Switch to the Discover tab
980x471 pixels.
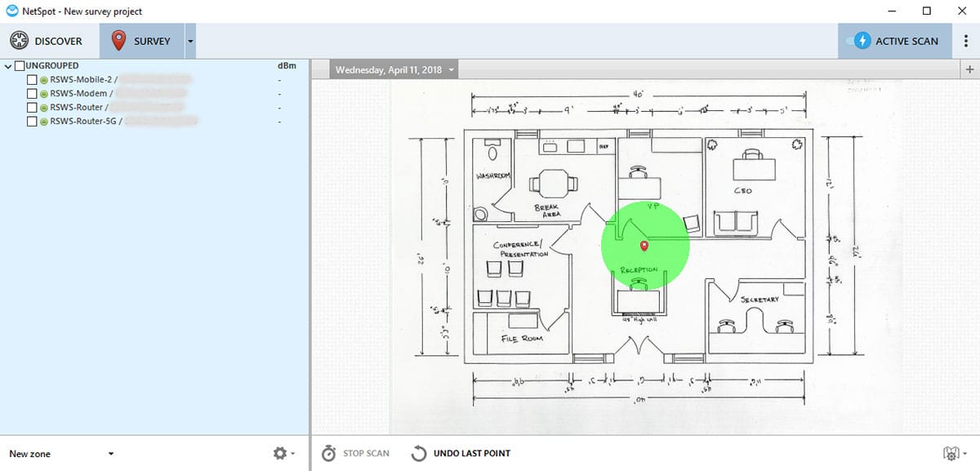[x=49, y=41]
